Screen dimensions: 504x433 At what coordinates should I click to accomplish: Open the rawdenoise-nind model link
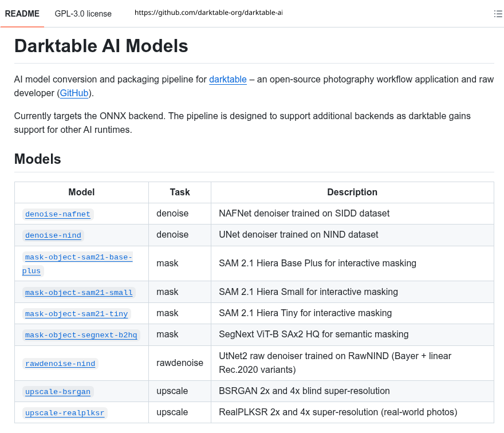pyautogui.click(x=60, y=364)
